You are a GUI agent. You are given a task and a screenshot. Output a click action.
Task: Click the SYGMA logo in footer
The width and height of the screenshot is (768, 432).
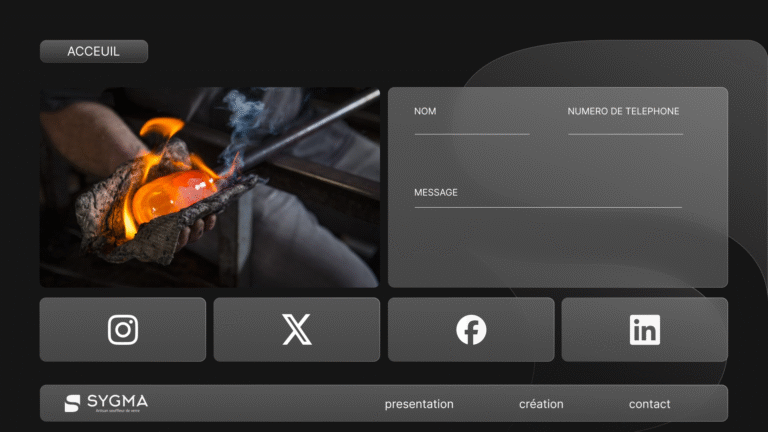tap(106, 403)
